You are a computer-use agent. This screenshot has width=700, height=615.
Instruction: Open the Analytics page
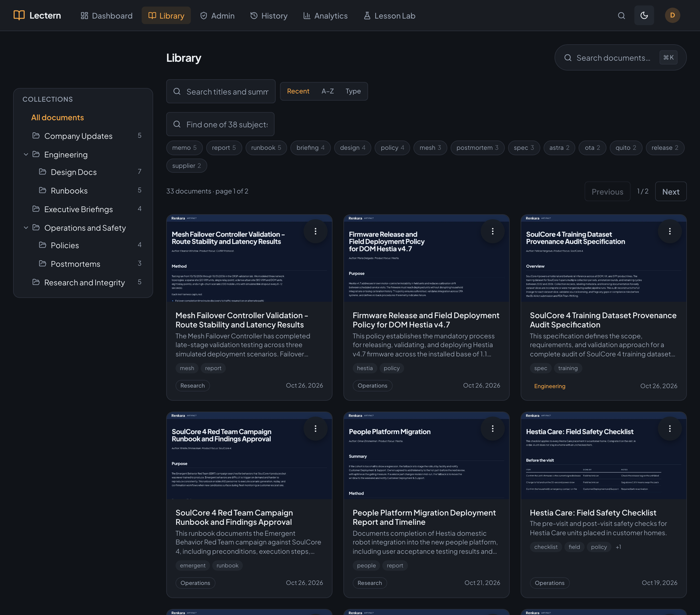click(325, 16)
